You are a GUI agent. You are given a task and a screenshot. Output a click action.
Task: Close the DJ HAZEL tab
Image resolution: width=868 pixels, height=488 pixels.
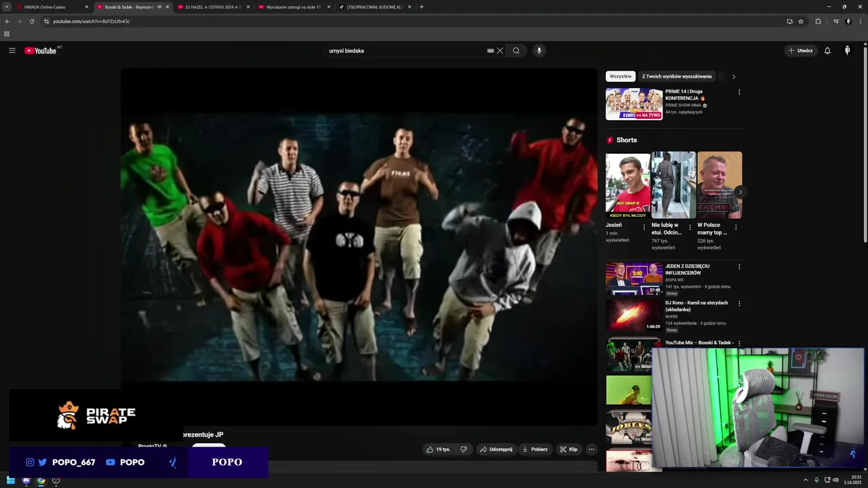pos(248,7)
